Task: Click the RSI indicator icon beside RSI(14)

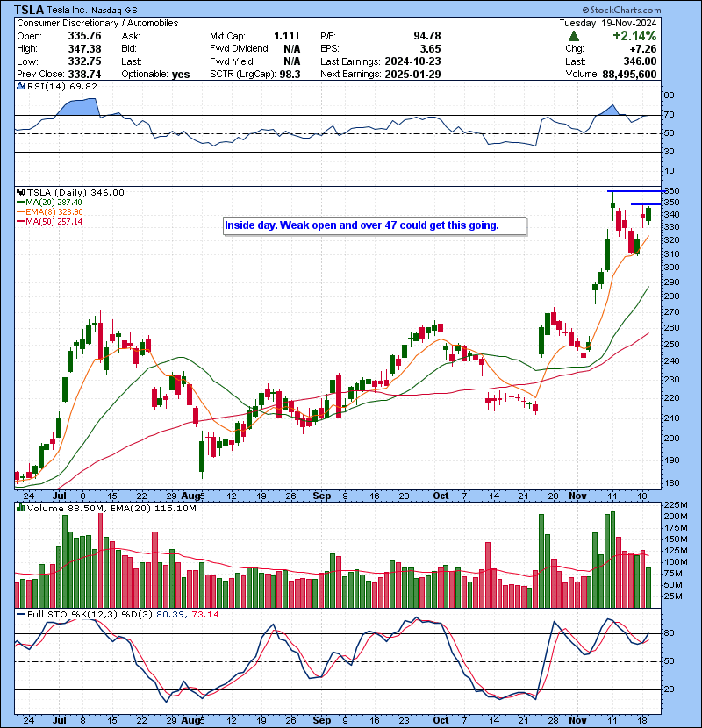Action: click(20, 86)
